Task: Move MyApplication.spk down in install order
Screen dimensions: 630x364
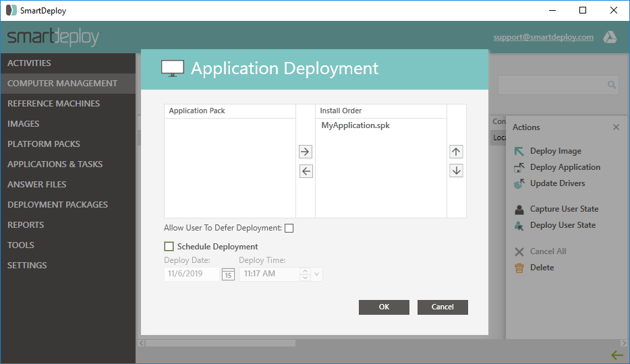Action: pos(456,171)
